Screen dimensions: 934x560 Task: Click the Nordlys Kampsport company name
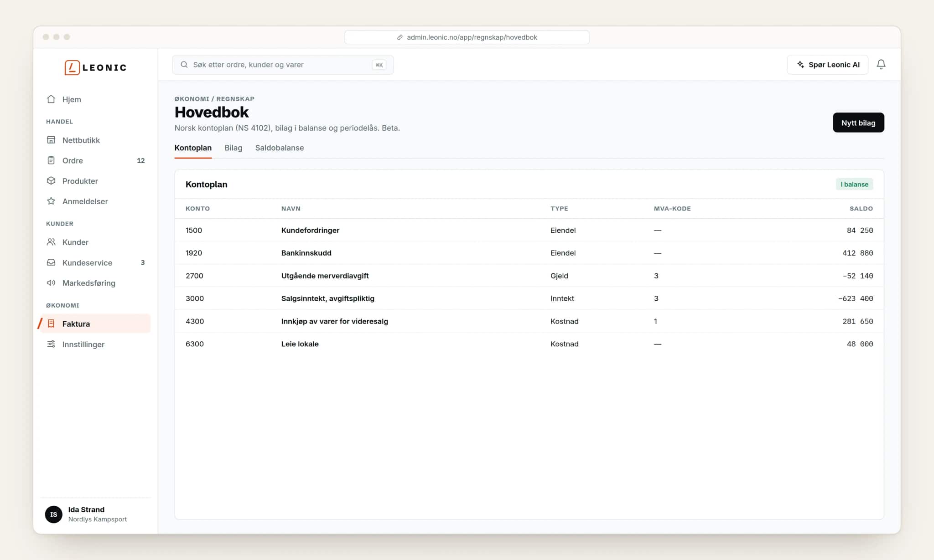[98, 519]
